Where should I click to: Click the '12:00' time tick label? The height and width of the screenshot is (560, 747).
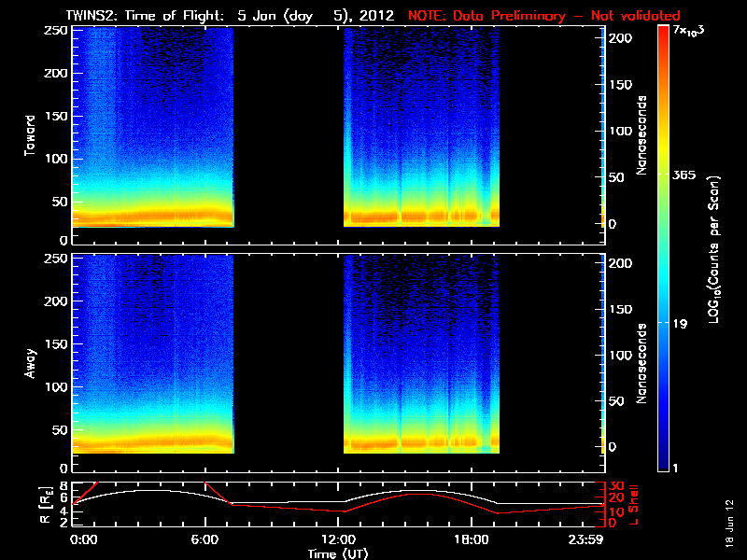[x=339, y=540]
